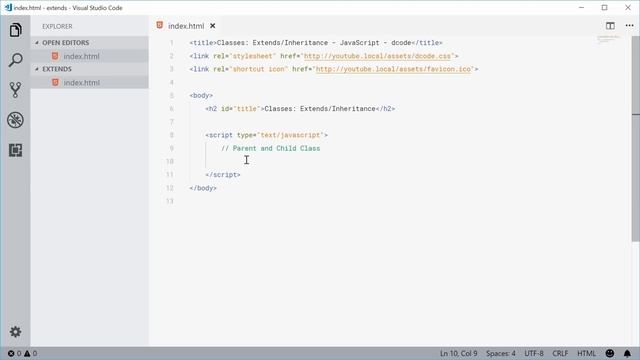
Task: Click the feedback smiley icon
Action: 610,353
